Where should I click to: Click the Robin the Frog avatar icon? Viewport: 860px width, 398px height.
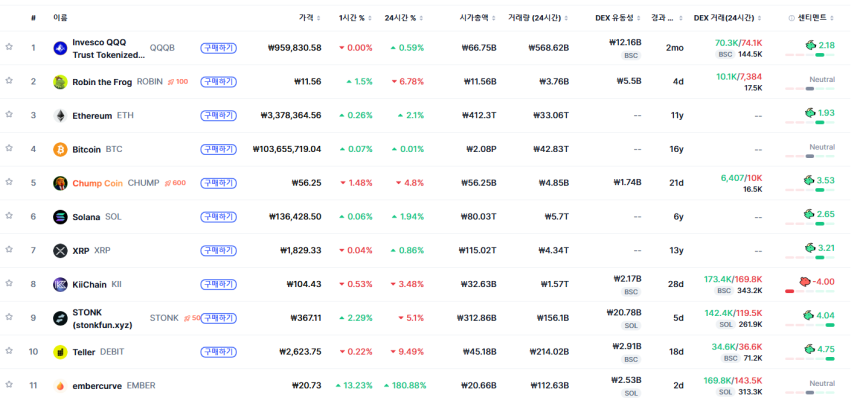[x=60, y=82]
